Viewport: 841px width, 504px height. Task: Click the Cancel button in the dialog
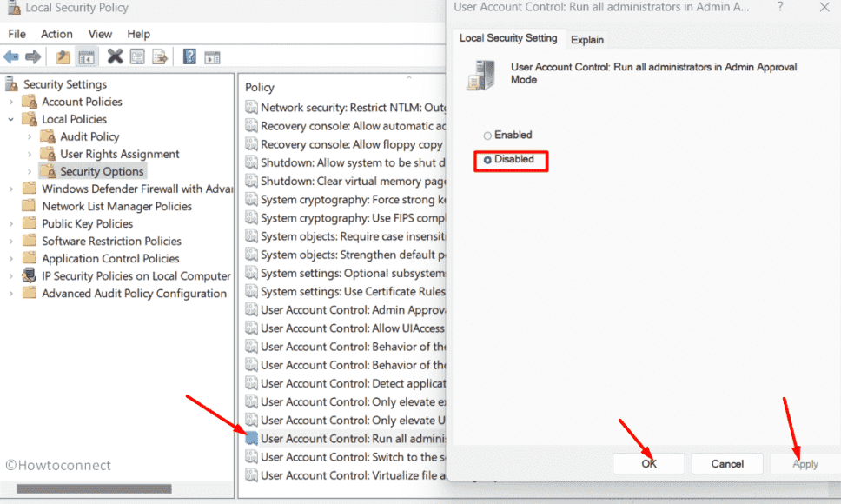coord(727,463)
